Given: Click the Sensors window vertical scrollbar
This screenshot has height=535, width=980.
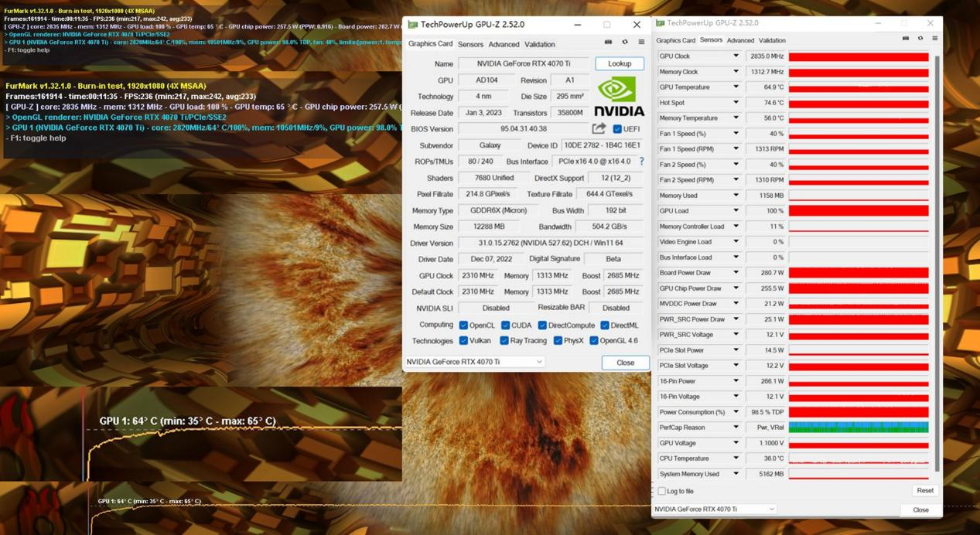Looking at the screenshot, I should [x=936, y=263].
